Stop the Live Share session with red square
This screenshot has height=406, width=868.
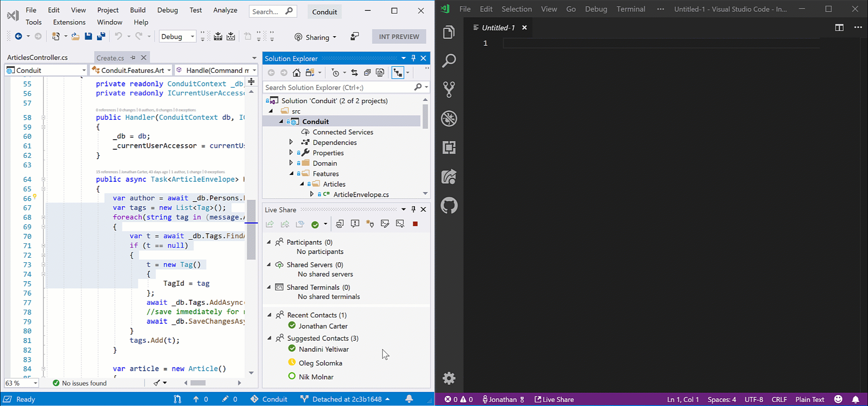click(415, 224)
